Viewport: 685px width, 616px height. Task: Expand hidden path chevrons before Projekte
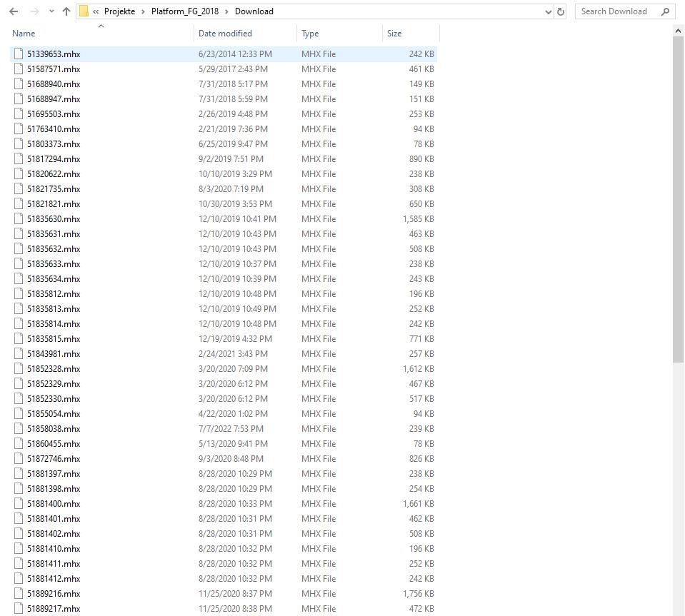96,11
